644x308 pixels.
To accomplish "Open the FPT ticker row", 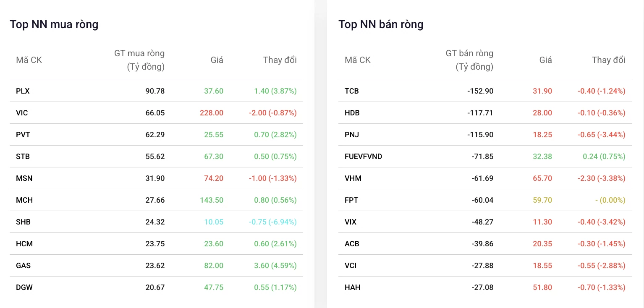I will click(x=485, y=200).
